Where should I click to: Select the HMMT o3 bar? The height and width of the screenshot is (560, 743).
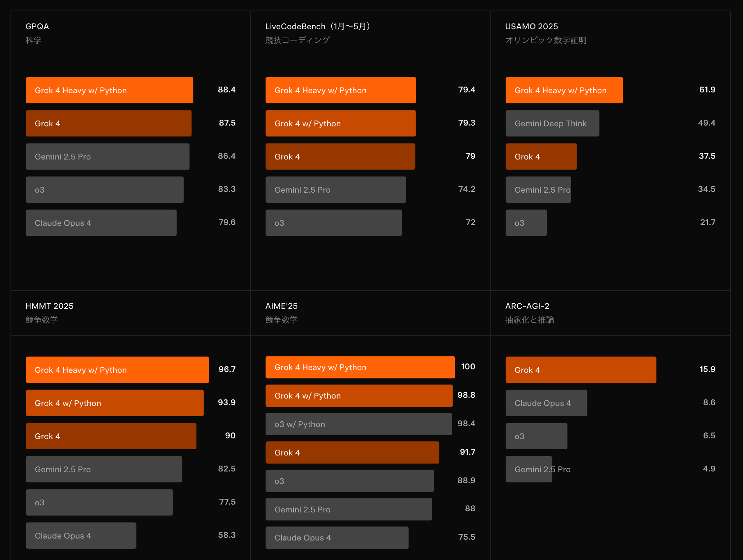[99, 502]
